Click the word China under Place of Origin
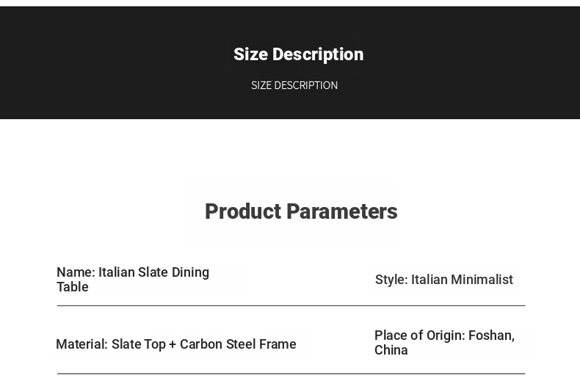The height and width of the screenshot is (392, 580). (x=391, y=350)
